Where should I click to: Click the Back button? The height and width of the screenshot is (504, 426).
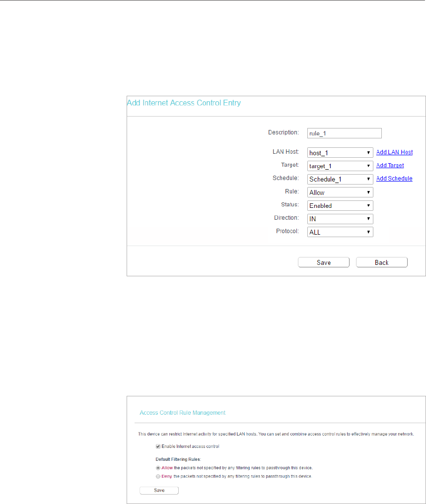click(x=382, y=262)
